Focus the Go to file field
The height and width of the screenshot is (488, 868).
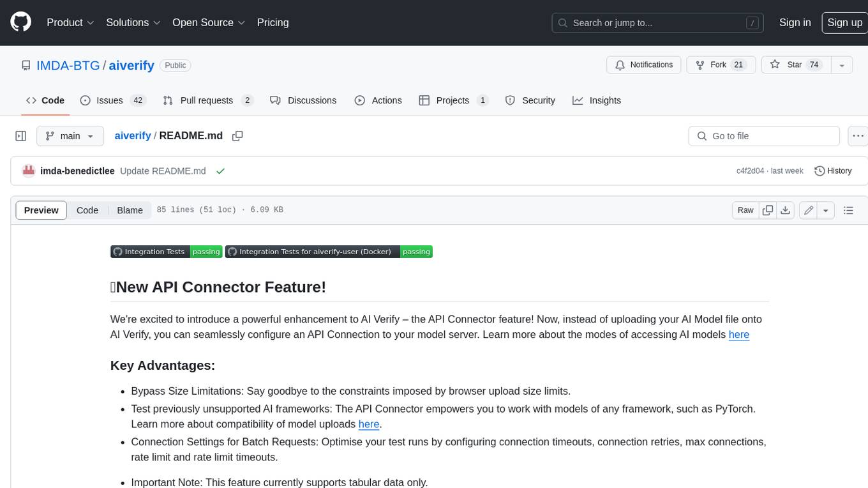(764, 136)
